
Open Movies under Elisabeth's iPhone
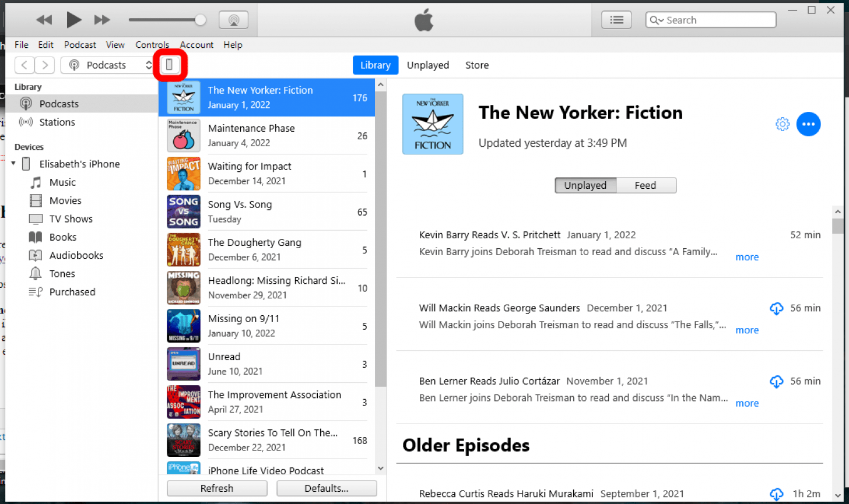pos(65,200)
